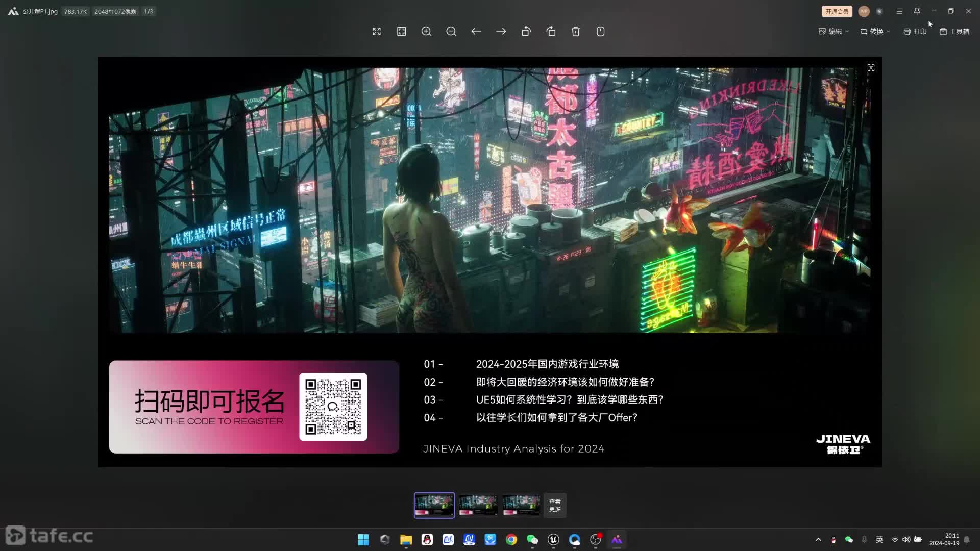Screen dimensions: 980x551
Task: Zoom out with the magnifier minus icon
Action: pos(451,32)
